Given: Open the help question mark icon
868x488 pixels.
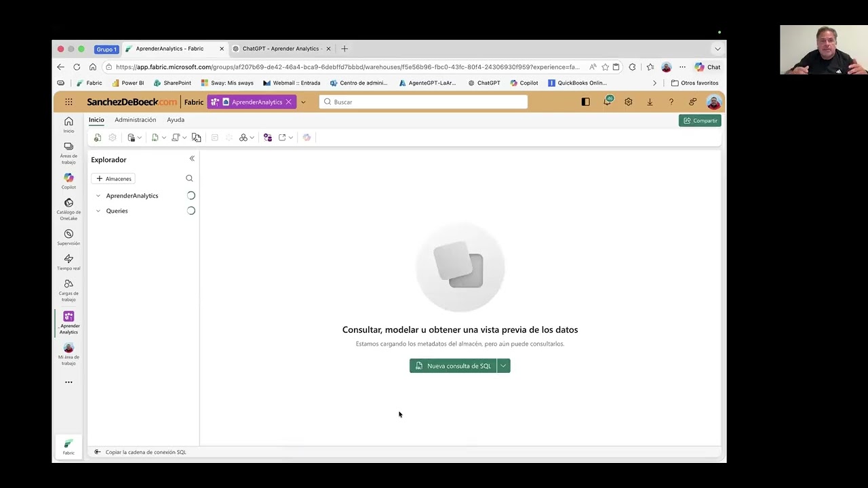Looking at the screenshot, I should (671, 102).
